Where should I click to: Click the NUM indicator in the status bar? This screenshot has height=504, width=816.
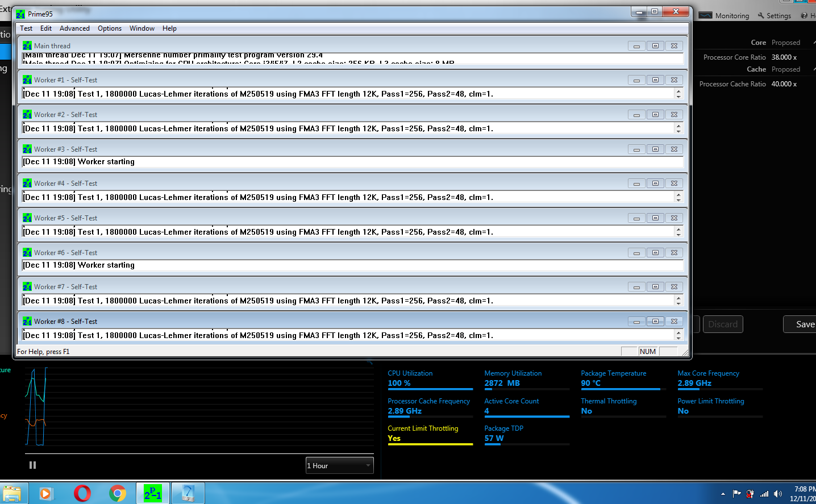point(648,352)
